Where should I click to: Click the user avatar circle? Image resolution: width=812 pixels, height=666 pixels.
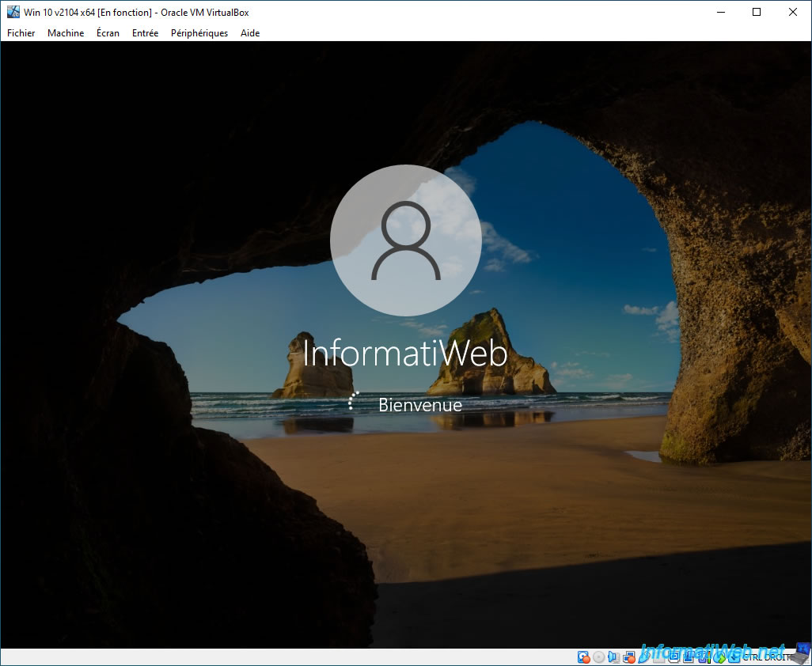pos(405,240)
